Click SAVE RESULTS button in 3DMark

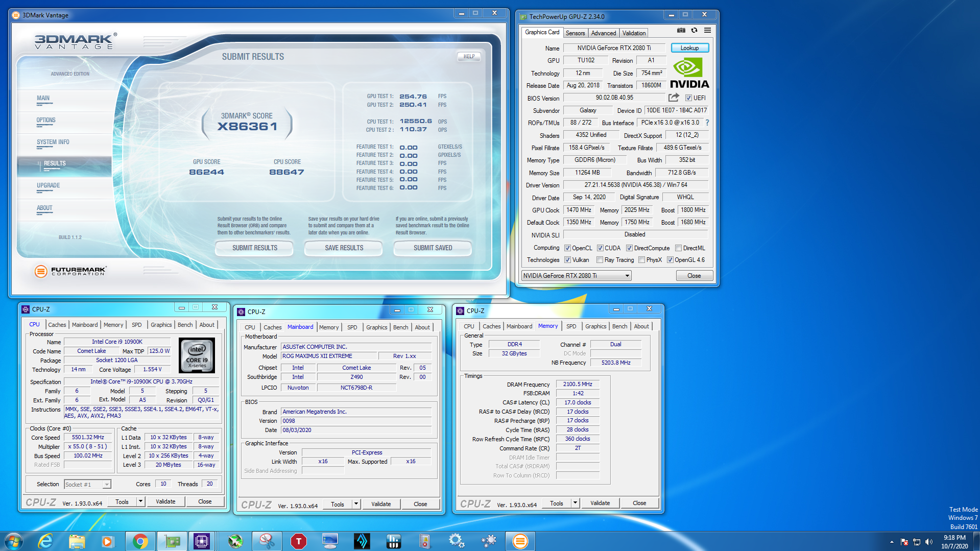tap(344, 248)
